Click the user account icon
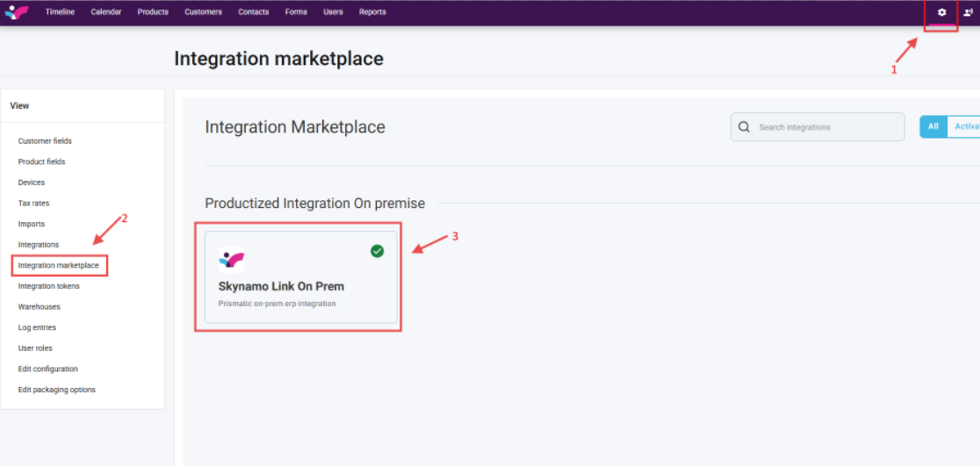Image resolution: width=980 pixels, height=466 pixels. pyautogui.click(x=968, y=12)
